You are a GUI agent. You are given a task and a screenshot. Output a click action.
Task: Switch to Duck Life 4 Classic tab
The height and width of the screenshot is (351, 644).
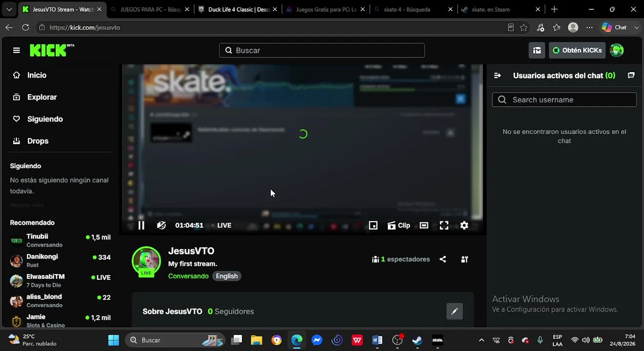point(239,9)
